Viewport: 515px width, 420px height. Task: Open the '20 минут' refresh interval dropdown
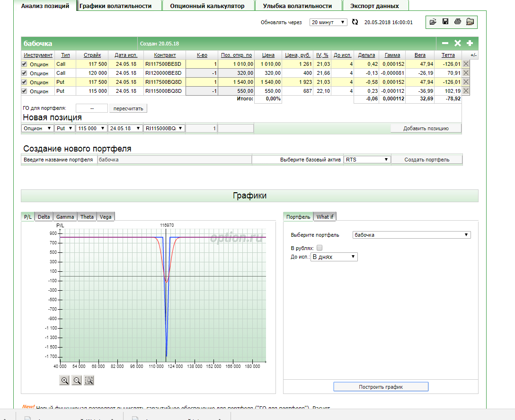click(x=329, y=22)
